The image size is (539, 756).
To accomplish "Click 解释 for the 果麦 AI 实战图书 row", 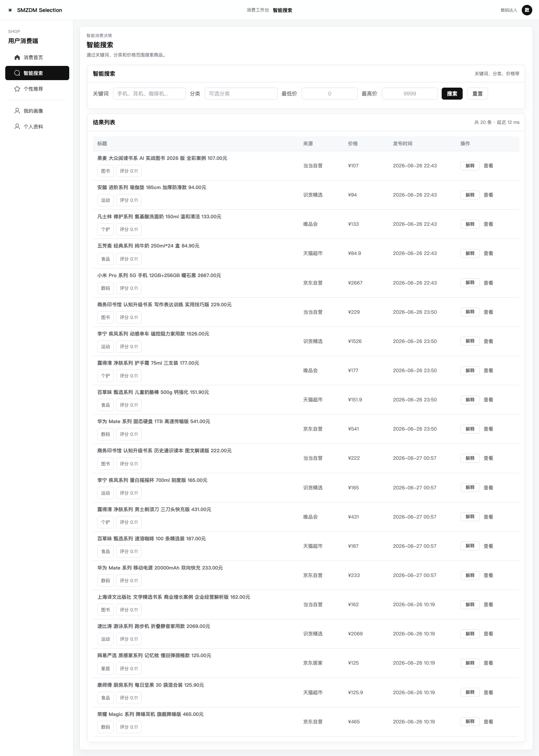I will pos(470,166).
